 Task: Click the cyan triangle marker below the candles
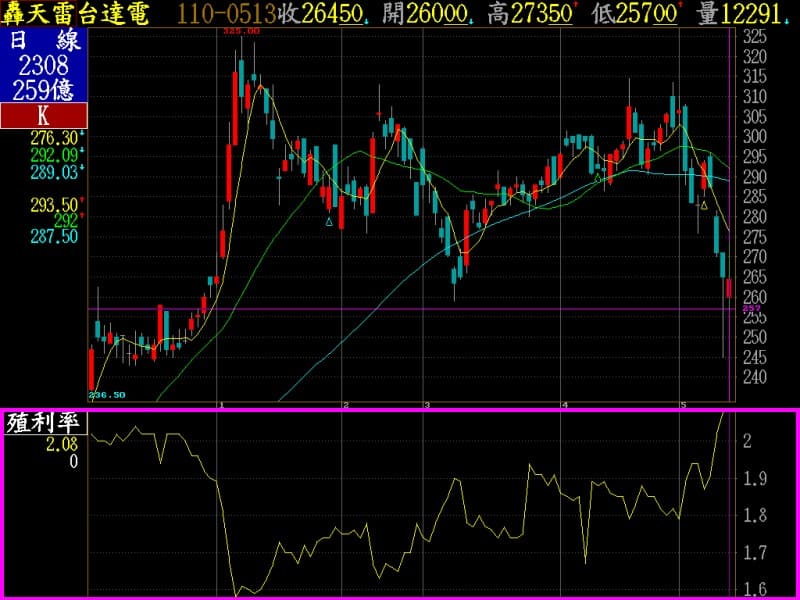[x=328, y=221]
